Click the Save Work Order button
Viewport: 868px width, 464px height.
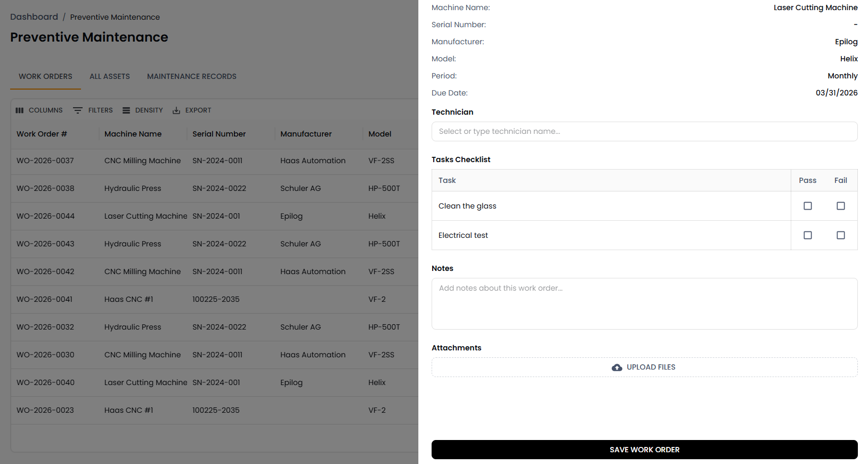click(644, 450)
